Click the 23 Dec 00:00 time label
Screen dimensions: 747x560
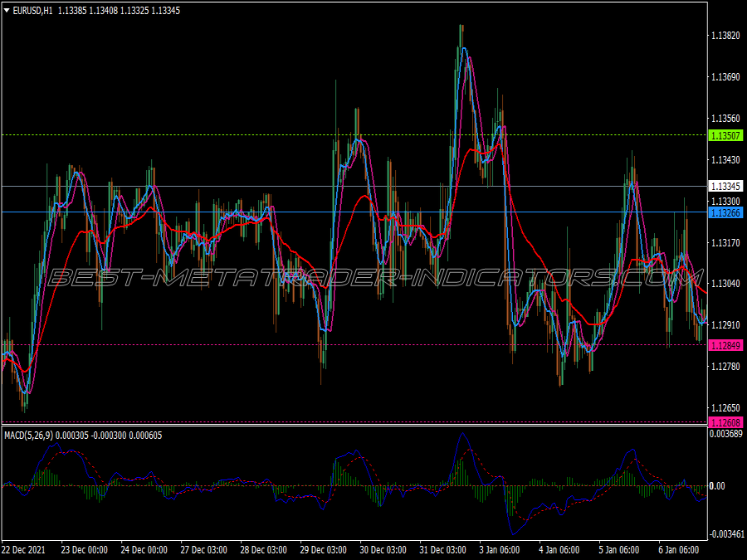(85, 549)
